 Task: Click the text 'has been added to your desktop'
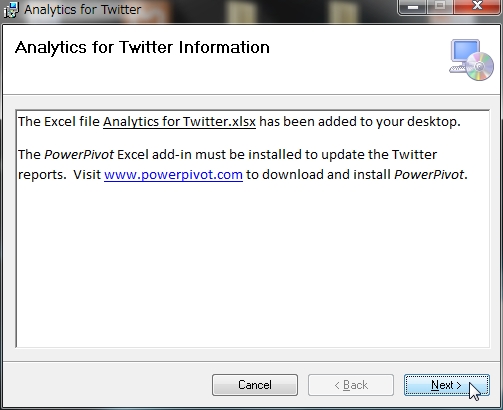click(358, 122)
